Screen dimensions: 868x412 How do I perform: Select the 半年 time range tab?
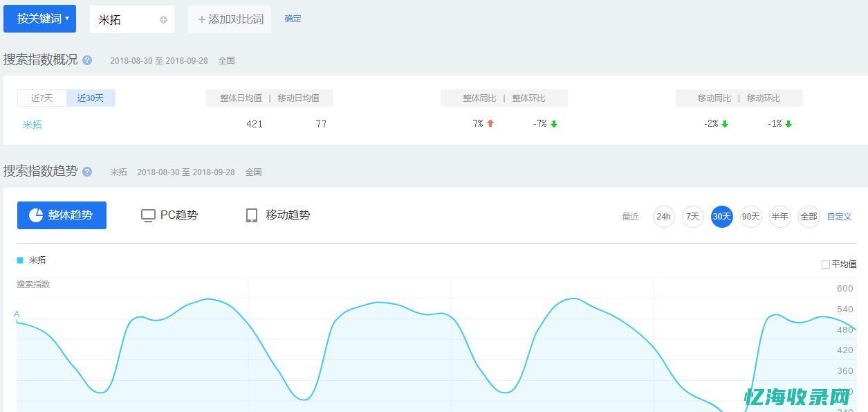click(x=779, y=216)
